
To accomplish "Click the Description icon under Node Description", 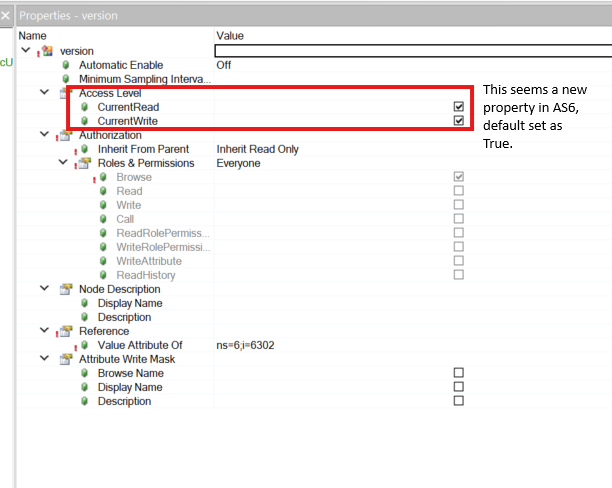I will coord(84,317).
